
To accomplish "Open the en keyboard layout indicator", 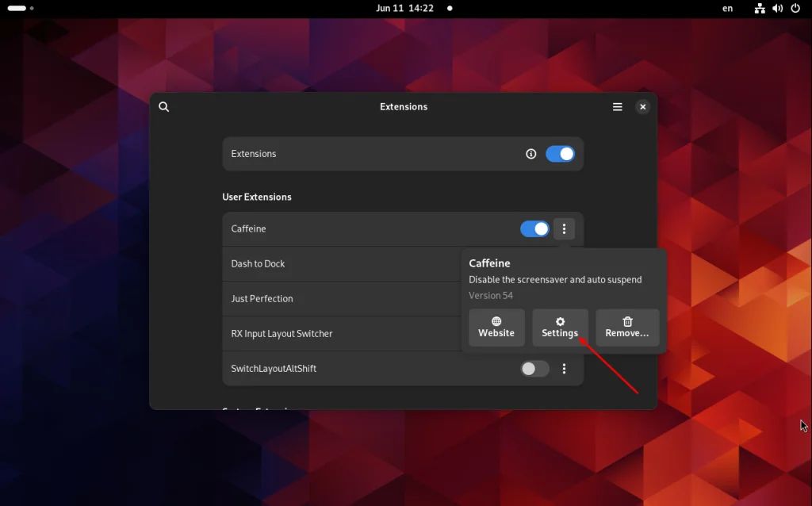I will coord(728,8).
